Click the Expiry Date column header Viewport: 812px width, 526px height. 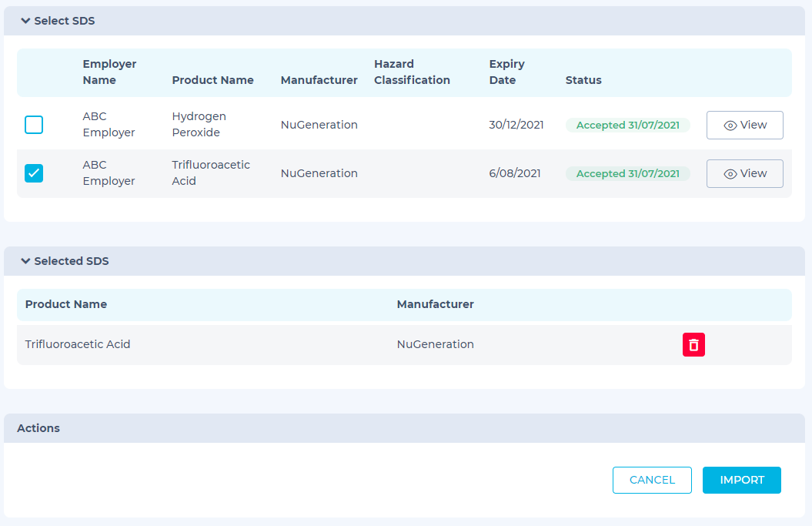click(x=506, y=72)
